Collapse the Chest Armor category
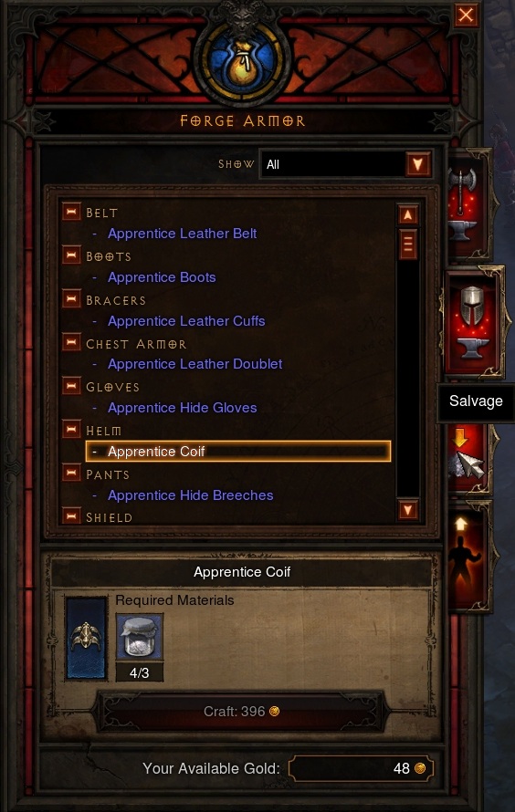Viewport: 515px width, 812px height. pos(71,342)
